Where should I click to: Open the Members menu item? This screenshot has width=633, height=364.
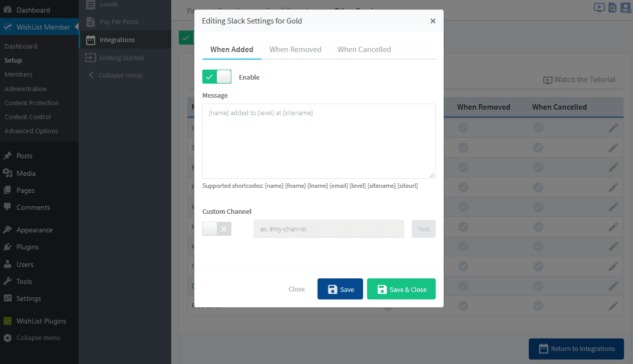pos(19,74)
